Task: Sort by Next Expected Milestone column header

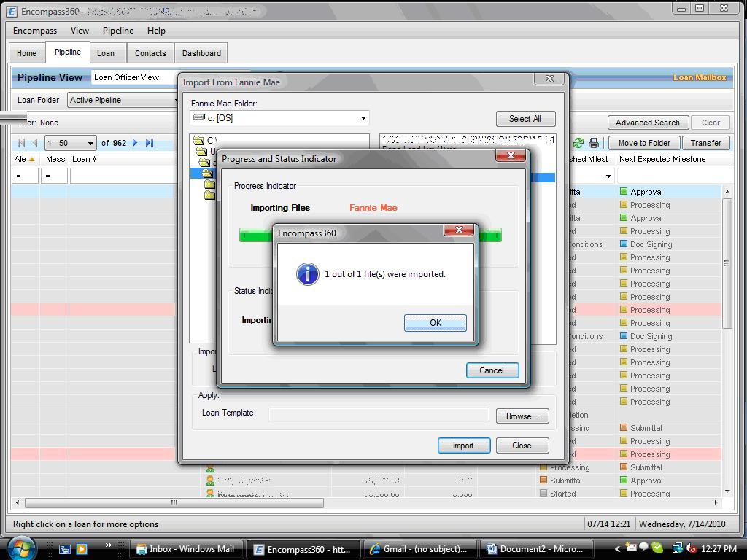Action: pyautogui.click(x=662, y=159)
